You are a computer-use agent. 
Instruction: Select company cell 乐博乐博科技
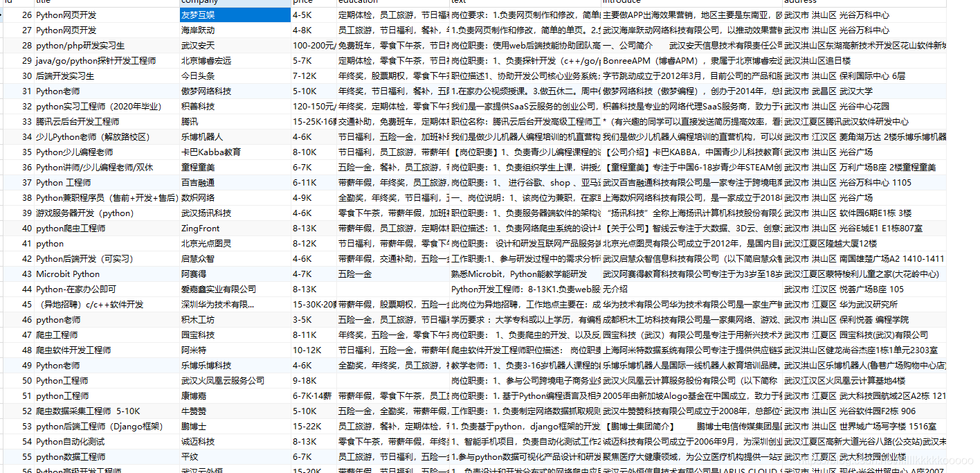pyautogui.click(x=235, y=365)
